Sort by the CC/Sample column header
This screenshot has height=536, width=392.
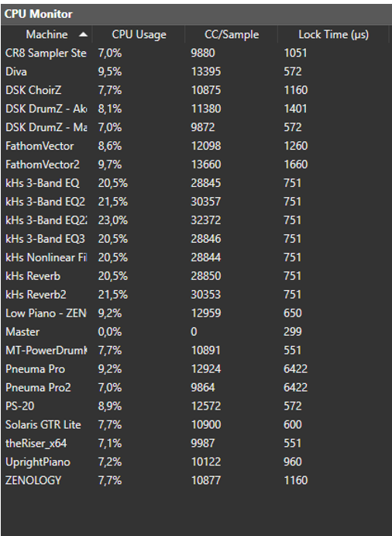point(231,35)
